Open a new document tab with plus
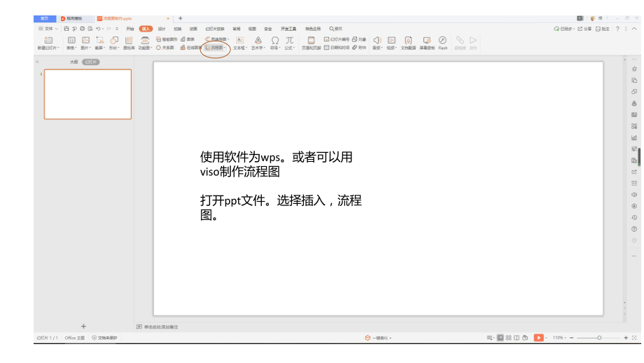 (x=181, y=18)
